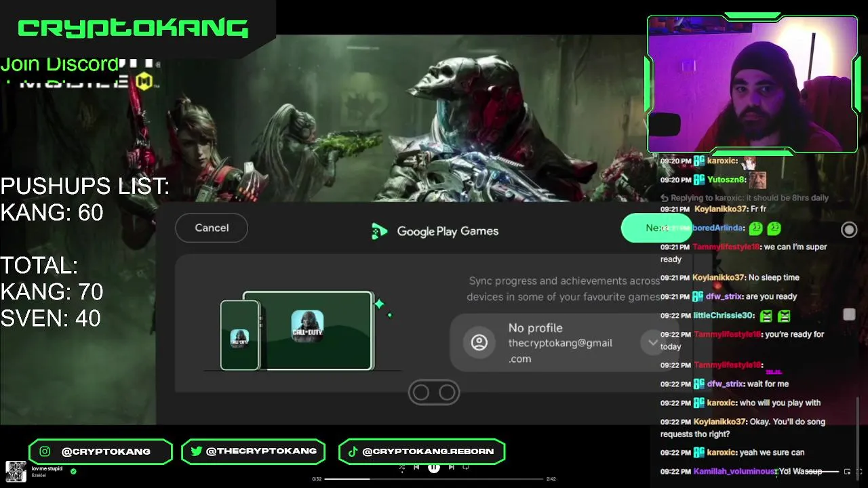Click the screen record circle icon over chat
The width and height of the screenshot is (868, 488).
[849, 230]
